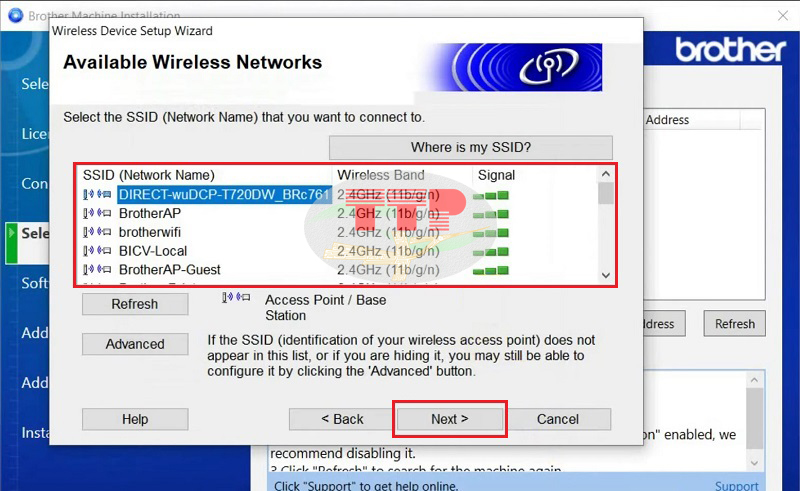
Task: Sort by Signal column header
Action: (x=496, y=175)
